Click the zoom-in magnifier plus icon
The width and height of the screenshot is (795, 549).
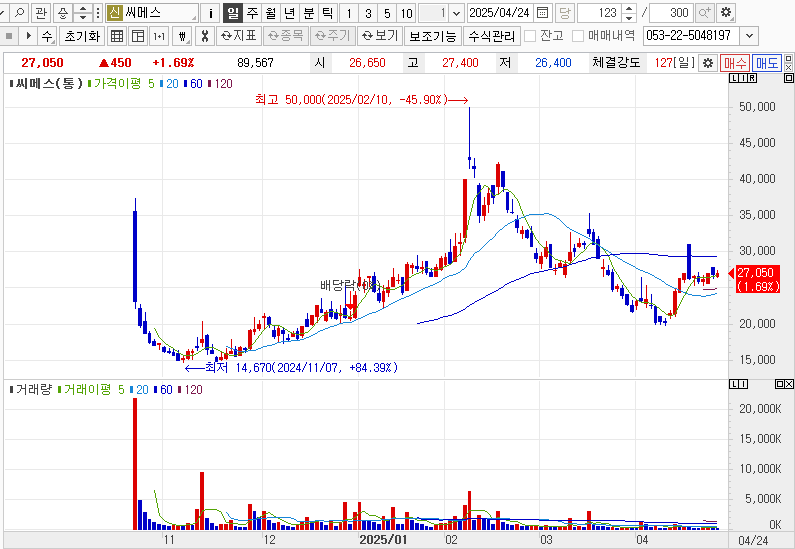[x=704, y=13]
